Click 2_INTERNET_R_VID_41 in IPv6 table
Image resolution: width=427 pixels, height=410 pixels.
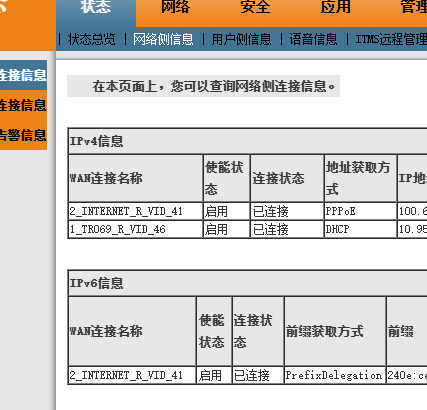(126, 375)
